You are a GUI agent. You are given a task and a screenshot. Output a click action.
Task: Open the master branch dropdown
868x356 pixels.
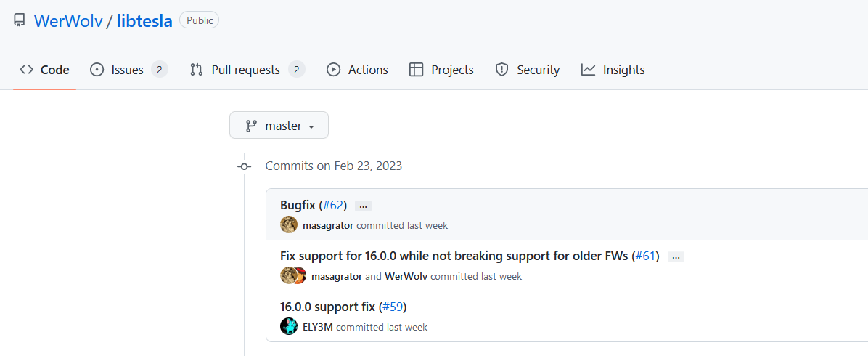click(279, 125)
